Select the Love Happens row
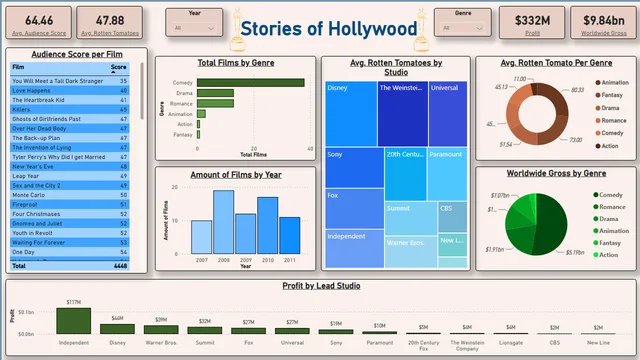This screenshot has height=360, width=640. (x=69, y=91)
